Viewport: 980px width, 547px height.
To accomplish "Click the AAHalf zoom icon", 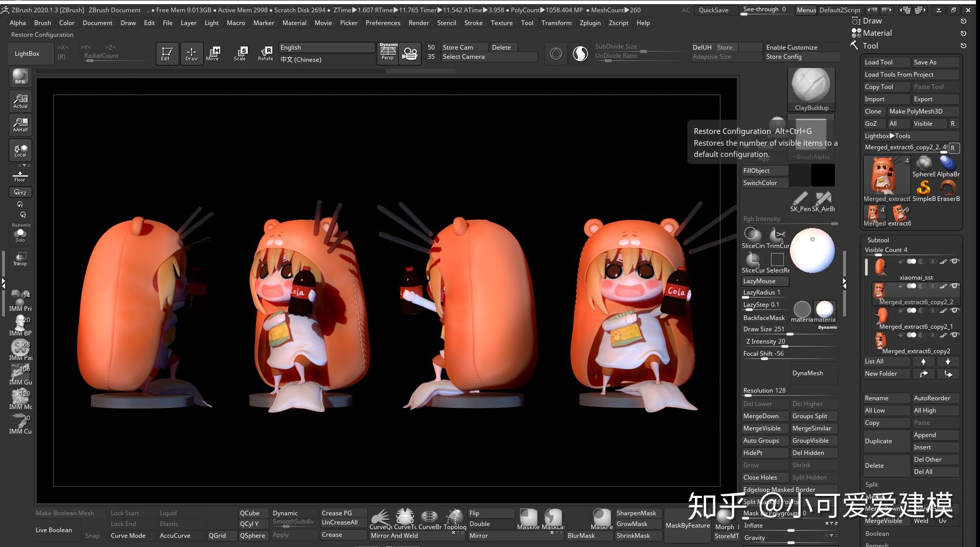I will click(x=20, y=125).
